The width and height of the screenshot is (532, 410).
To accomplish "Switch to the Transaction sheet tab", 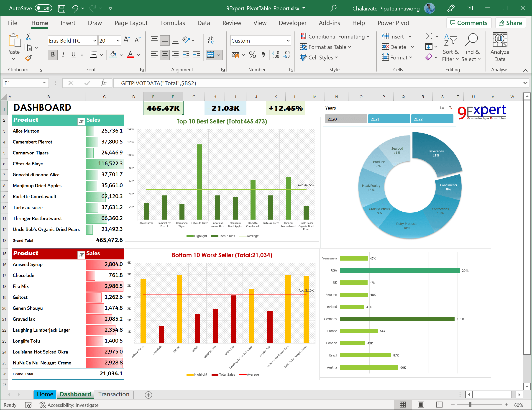I will (113, 394).
